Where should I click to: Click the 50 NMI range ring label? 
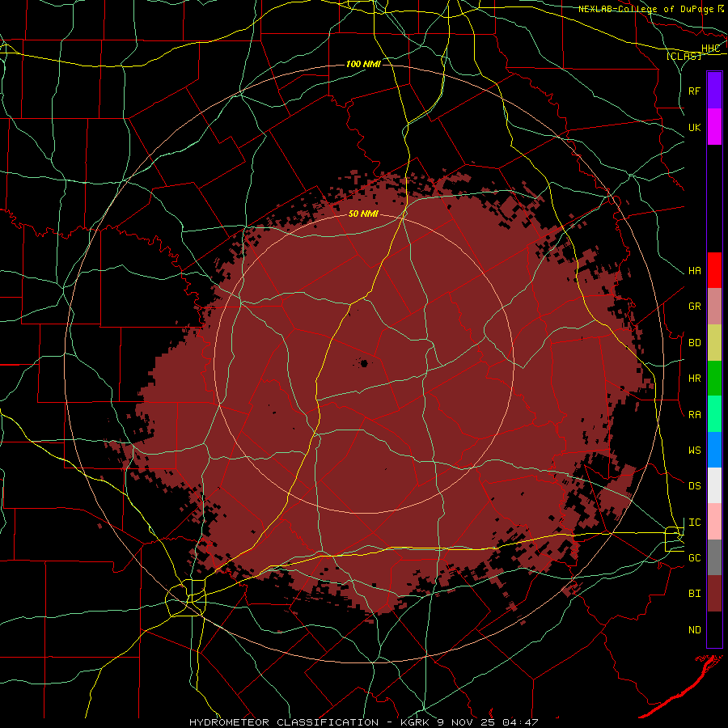(x=363, y=214)
